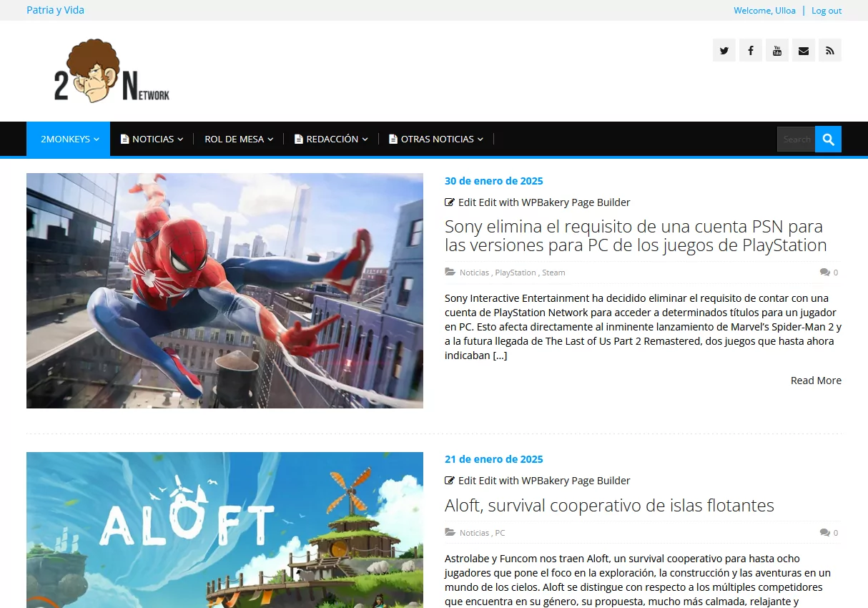The image size is (868, 608).
Task: Open the PlayStation category link
Action: click(516, 273)
